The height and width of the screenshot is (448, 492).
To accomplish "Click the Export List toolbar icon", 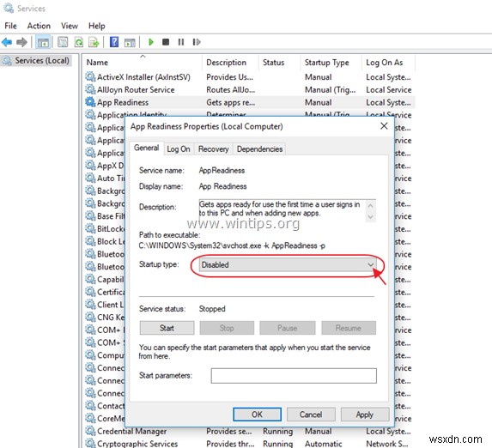I will point(94,42).
